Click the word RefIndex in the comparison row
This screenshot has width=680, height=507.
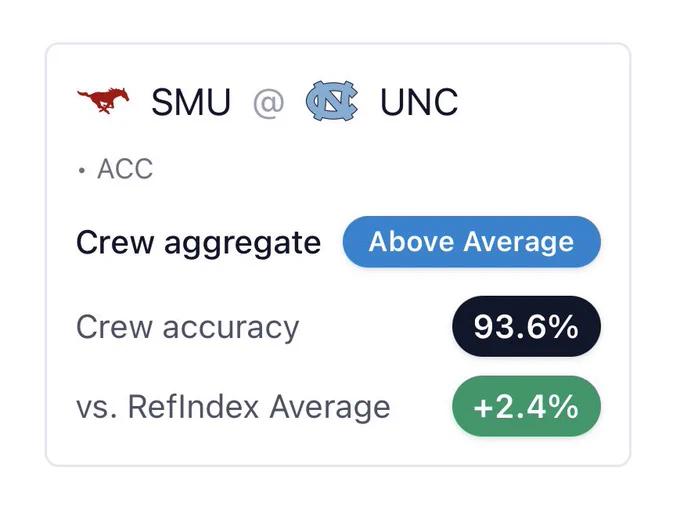point(193,407)
